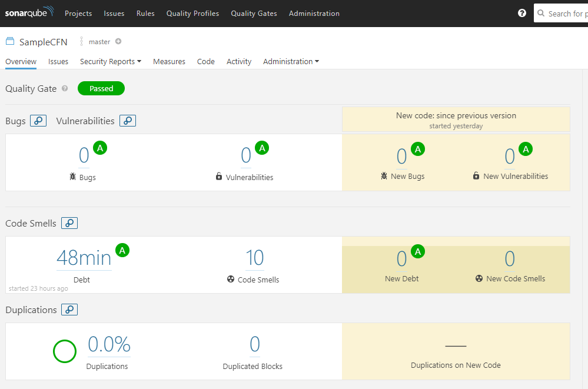Open the Duplications magnifier icon

[x=69, y=310]
